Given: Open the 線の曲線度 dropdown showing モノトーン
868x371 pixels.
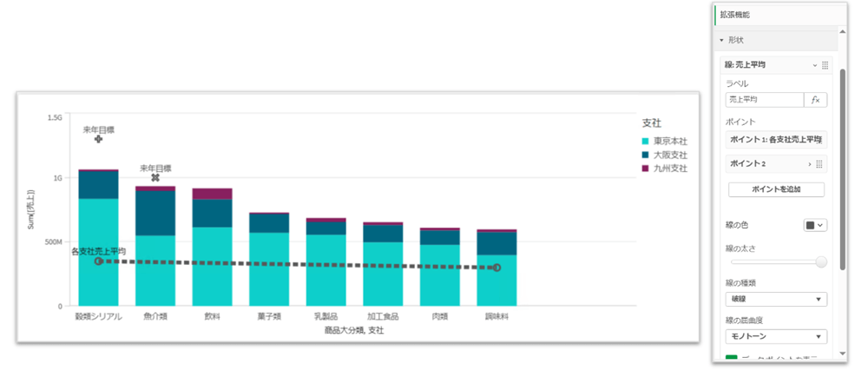Looking at the screenshot, I should (776, 336).
